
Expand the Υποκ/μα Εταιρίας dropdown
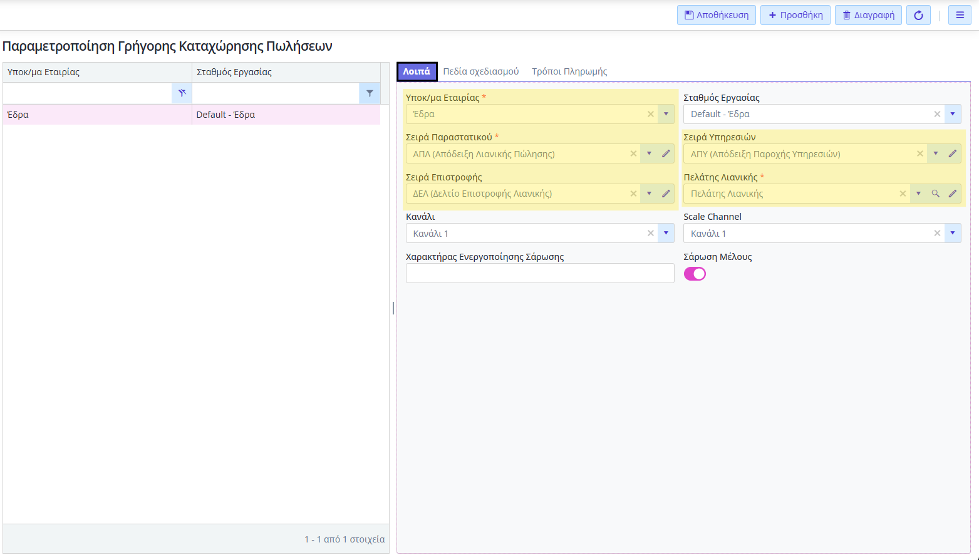click(666, 114)
